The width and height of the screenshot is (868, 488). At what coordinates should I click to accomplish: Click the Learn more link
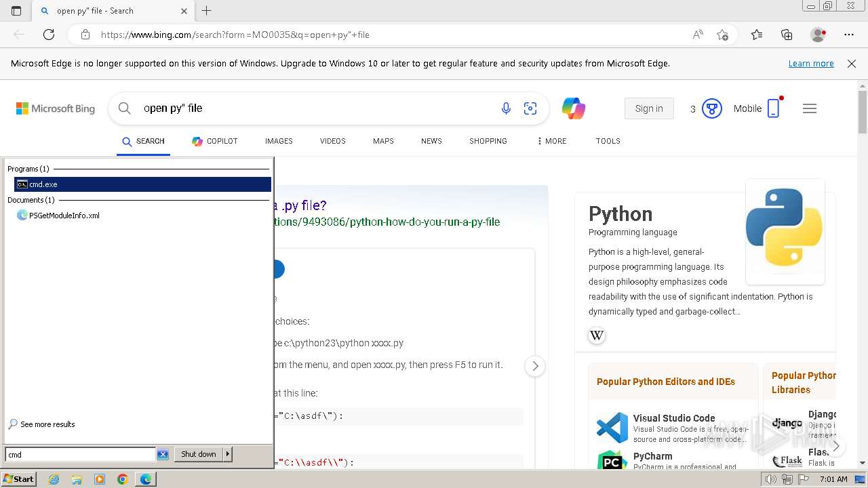(x=811, y=63)
